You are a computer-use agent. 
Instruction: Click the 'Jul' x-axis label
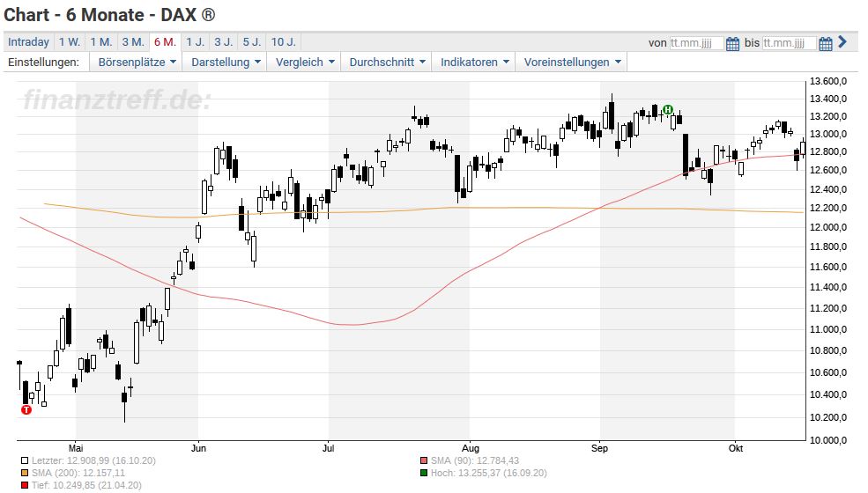click(329, 447)
